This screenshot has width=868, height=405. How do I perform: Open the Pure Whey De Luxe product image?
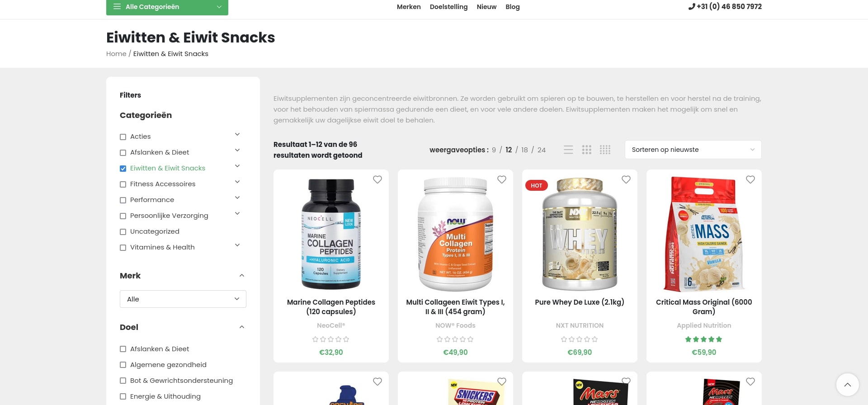point(580,234)
